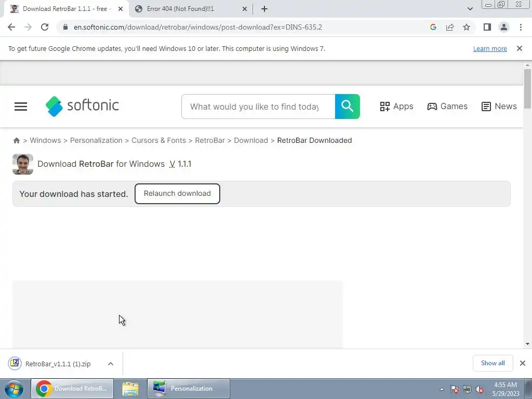
Task: Click the green search magnifier button
Action: [348, 107]
